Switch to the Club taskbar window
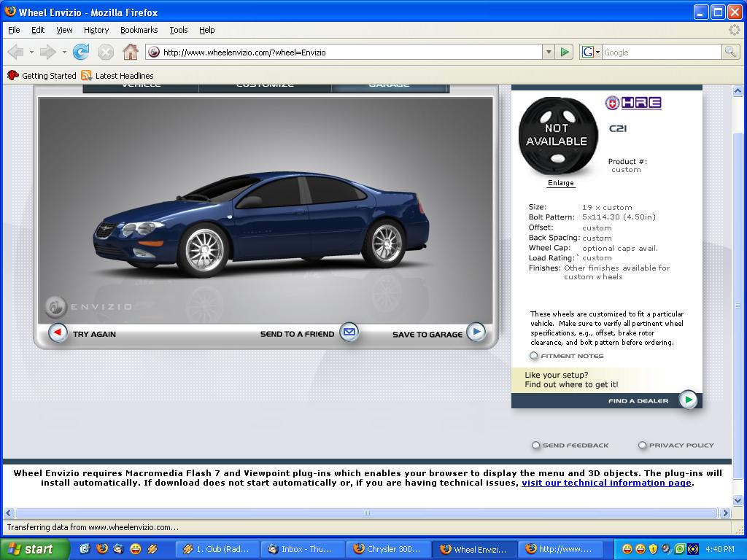This screenshot has width=747, height=560. pos(217,549)
